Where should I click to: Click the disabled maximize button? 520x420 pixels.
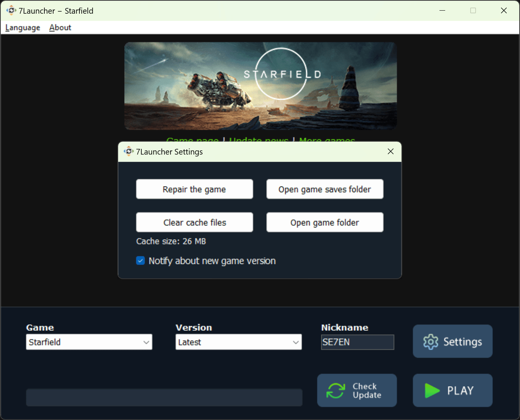coord(473,11)
